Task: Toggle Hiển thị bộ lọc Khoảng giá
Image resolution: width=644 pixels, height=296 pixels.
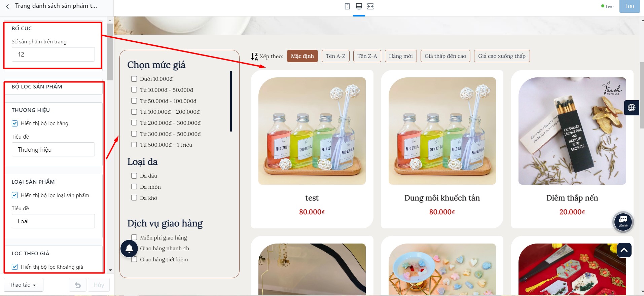Action: pos(15,267)
